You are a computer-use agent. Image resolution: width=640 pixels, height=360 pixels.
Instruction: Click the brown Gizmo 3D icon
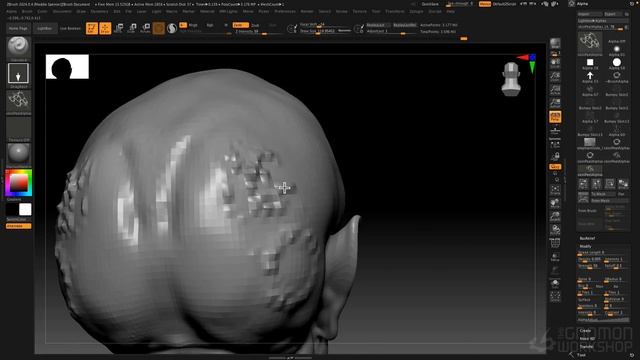click(159, 28)
